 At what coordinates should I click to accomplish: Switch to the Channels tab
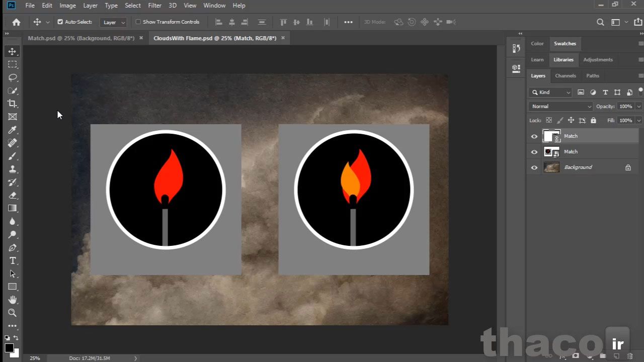pos(565,75)
